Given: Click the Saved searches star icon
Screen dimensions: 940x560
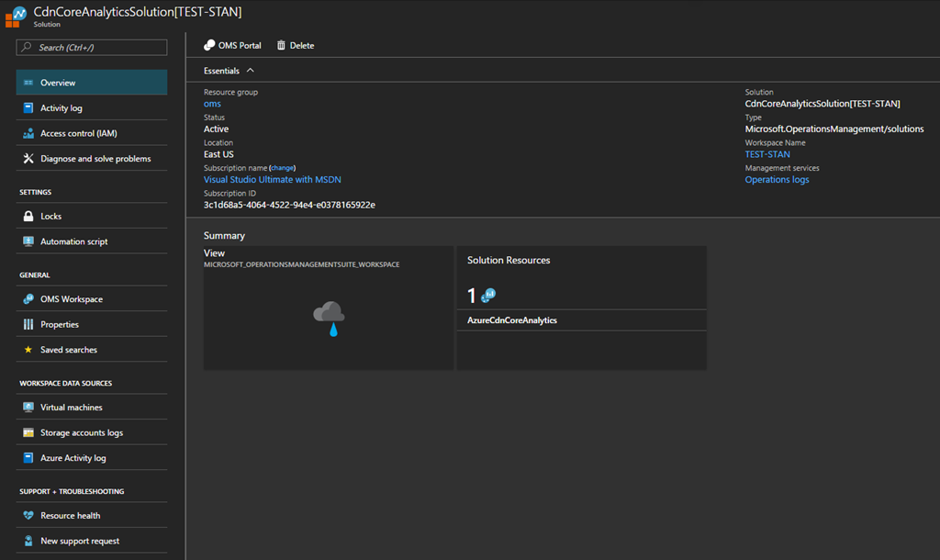Looking at the screenshot, I should point(28,350).
